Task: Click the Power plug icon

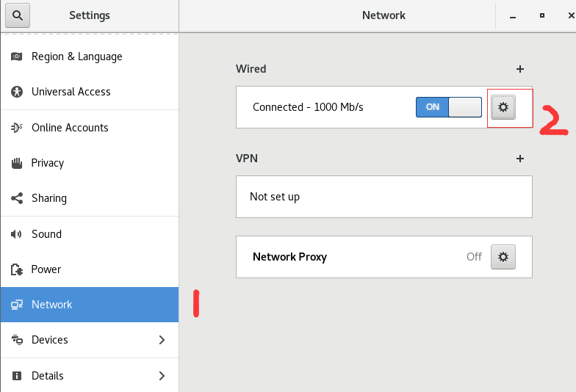Action: [18, 269]
